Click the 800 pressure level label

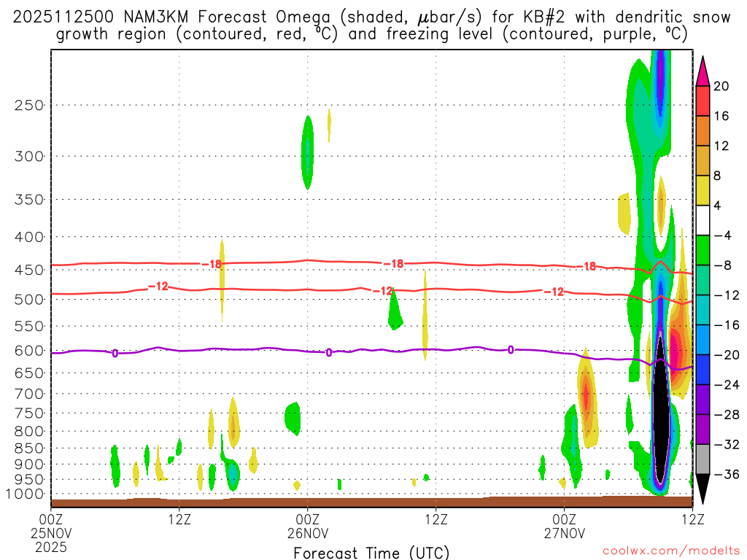coord(29,432)
